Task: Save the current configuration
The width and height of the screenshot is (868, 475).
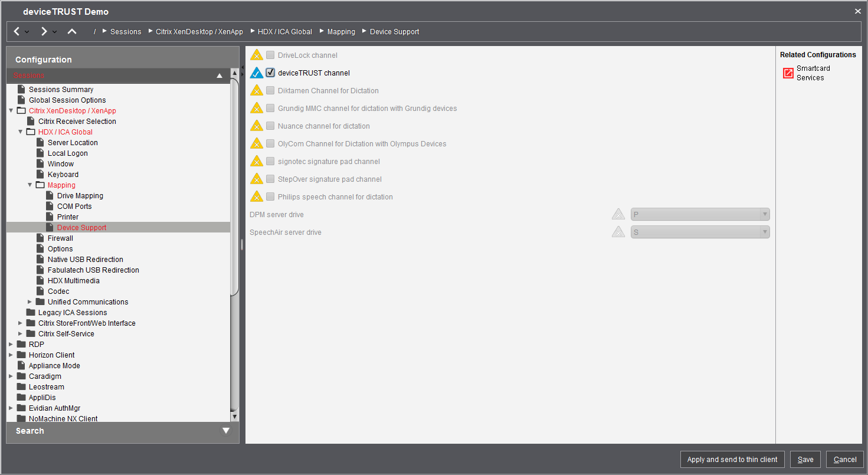Action: tap(805, 459)
